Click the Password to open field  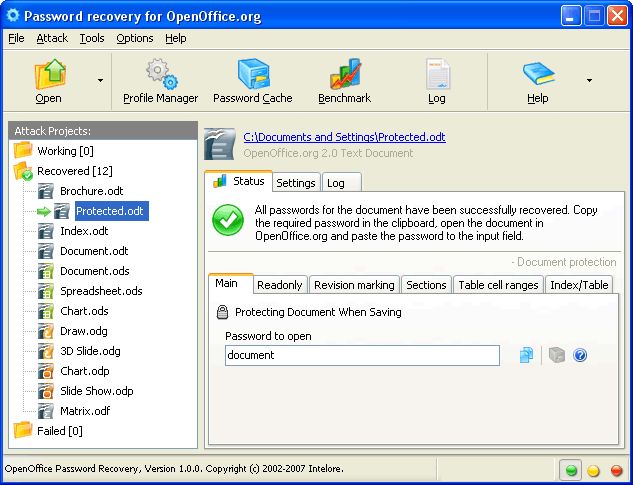click(361, 355)
